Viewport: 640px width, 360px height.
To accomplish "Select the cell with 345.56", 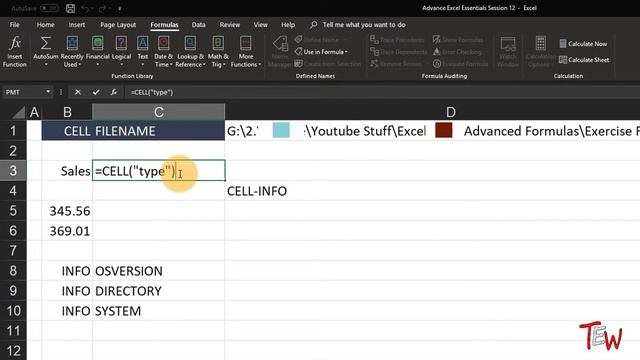I will tap(67, 211).
